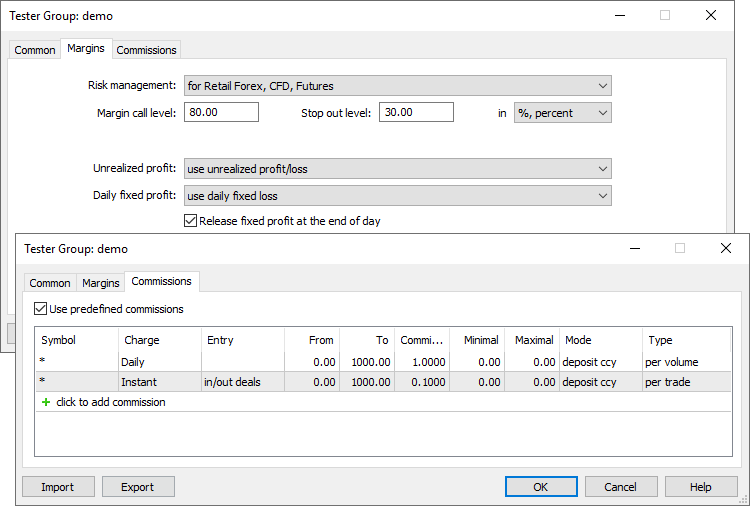Uncheck Use predefined commissions
The height and width of the screenshot is (506, 750).
[x=41, y=309]
